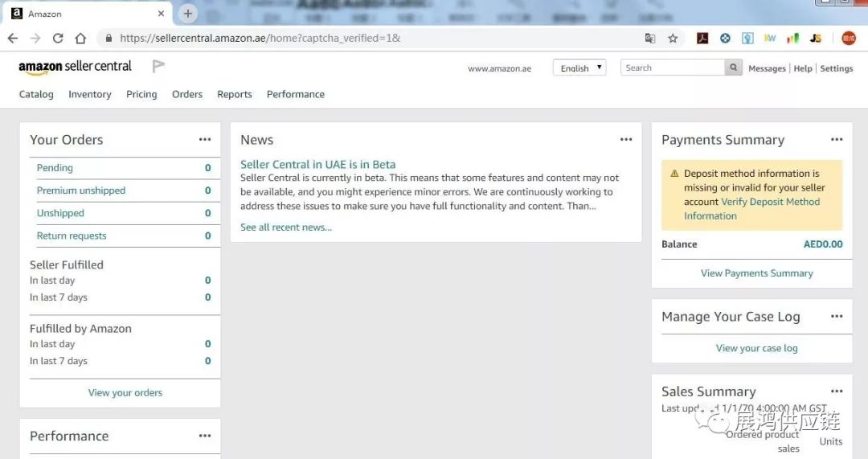The image size is (868, 459).
Task: Open the Inventory menu
Action: (90, 94)
